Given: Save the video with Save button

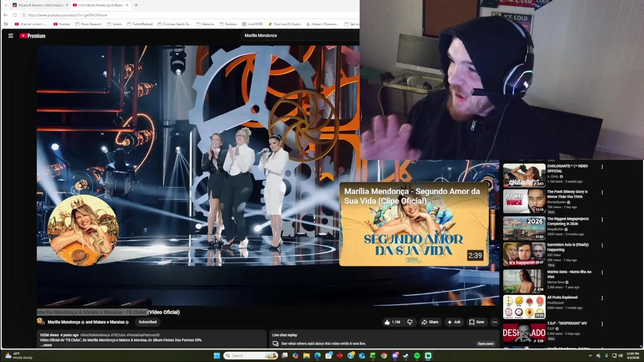Looking at the screenshot, I should (x=476, y=322).
